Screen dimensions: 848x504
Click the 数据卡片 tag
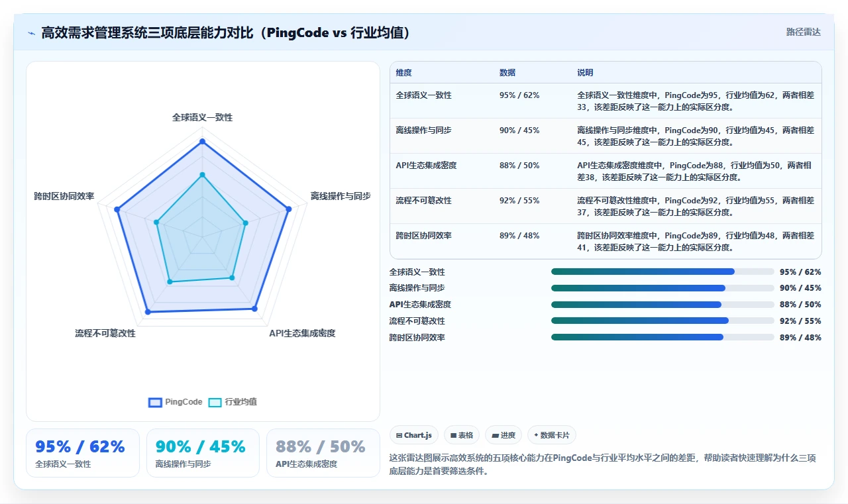(552, 435)
